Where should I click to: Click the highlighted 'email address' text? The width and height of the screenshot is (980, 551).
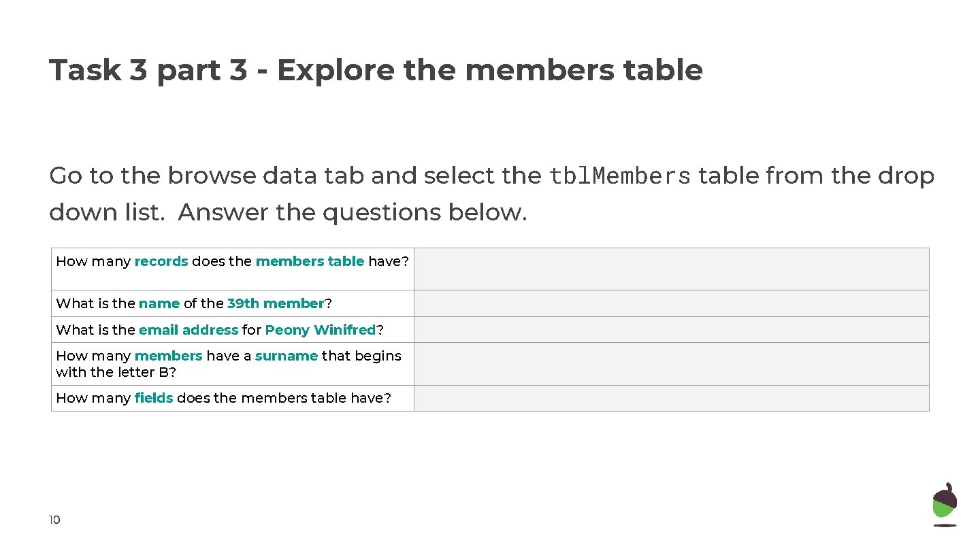click(189, 330)
